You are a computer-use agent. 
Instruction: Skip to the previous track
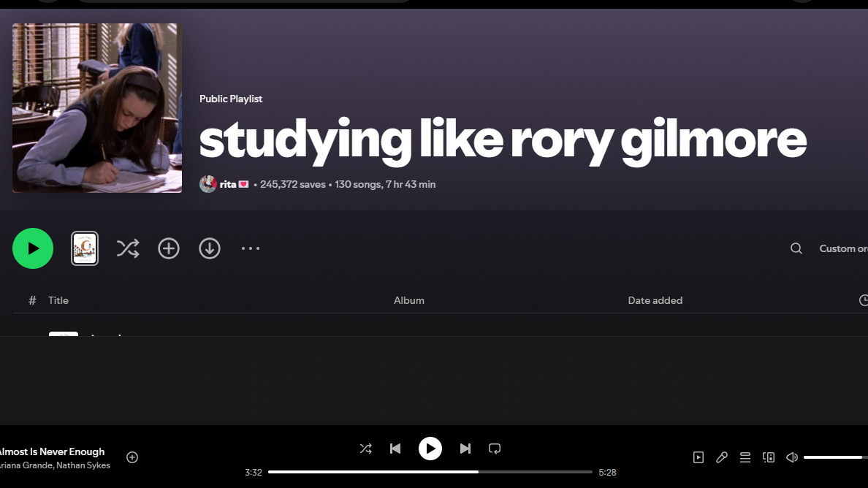(x=395, y=449)
